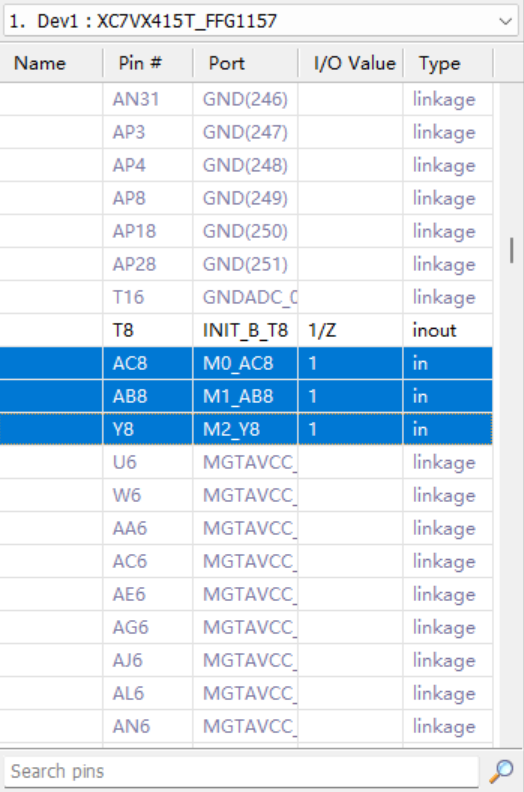The image size is (524, 792).
Task: Click the I/O Value column header
Action: (351, 63)
